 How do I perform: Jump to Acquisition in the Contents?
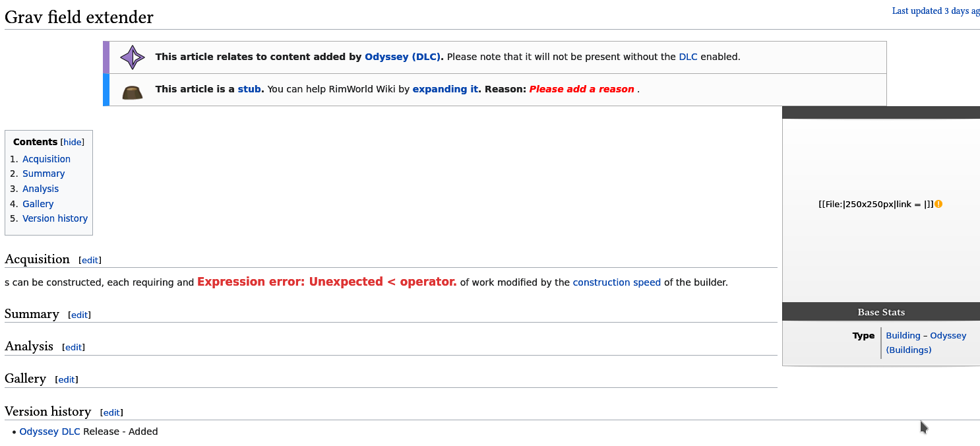46,159
